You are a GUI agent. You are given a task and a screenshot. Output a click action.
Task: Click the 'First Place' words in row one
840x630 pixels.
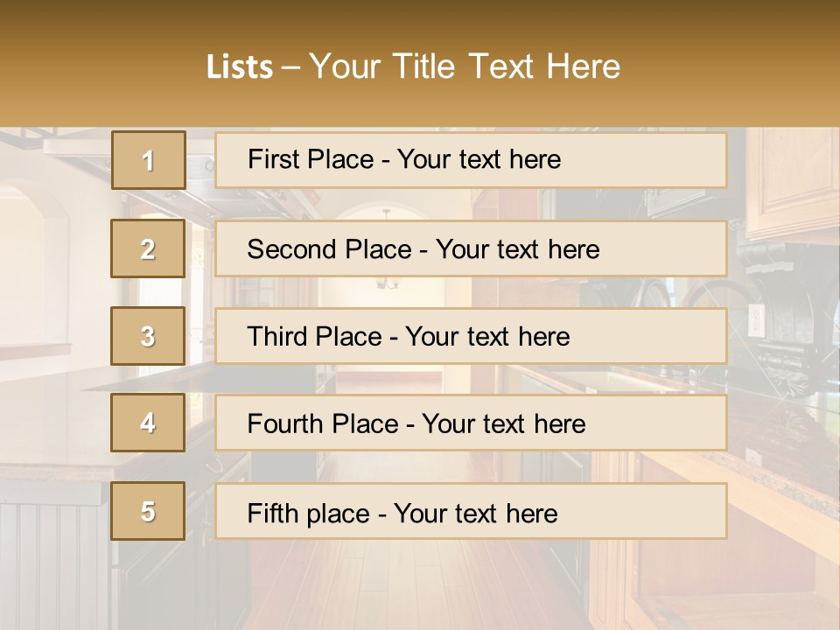click(311, 159)
